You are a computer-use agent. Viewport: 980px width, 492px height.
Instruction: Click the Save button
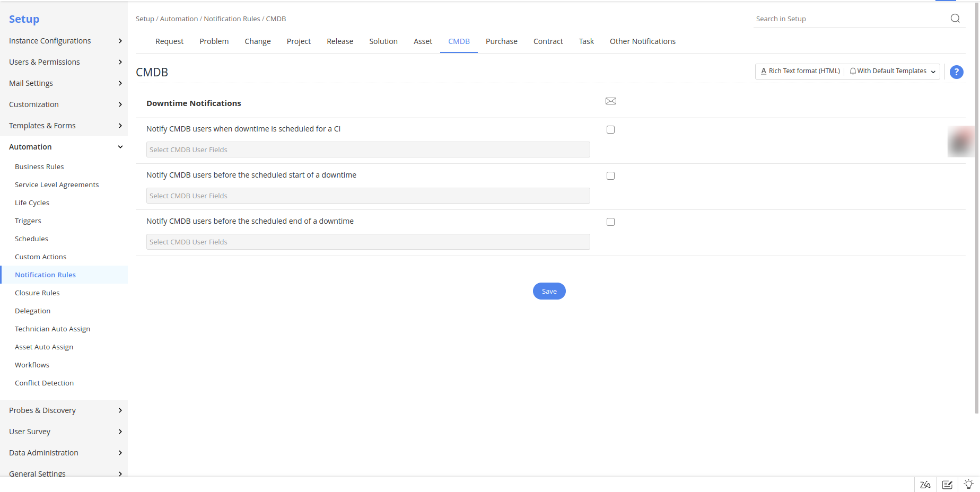tap(549, 291)
